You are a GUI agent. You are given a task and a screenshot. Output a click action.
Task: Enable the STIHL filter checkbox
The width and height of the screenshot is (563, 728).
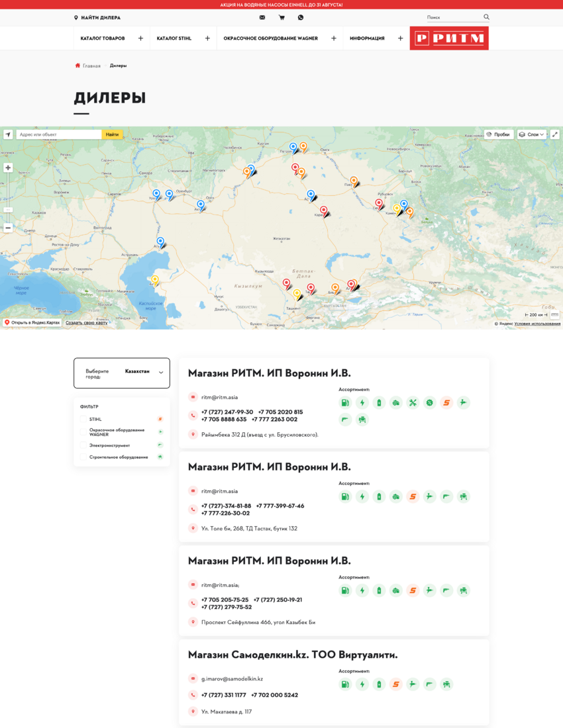coord(83,419)
